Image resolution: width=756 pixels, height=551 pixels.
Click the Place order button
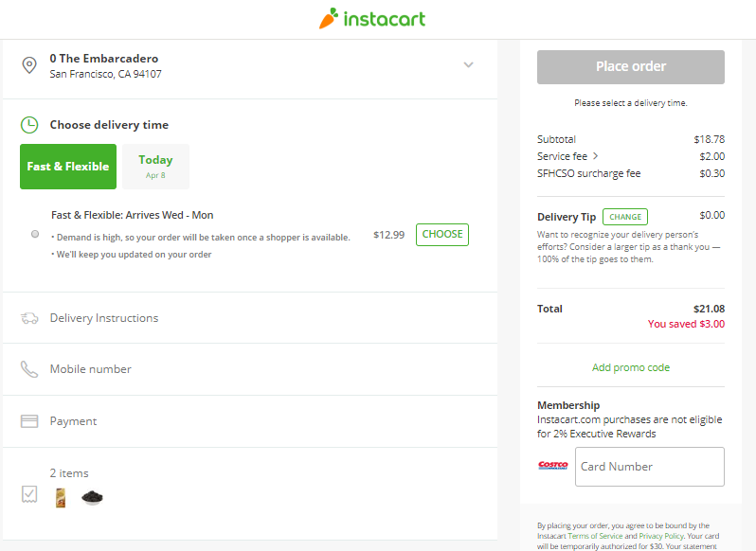[631, 67]
